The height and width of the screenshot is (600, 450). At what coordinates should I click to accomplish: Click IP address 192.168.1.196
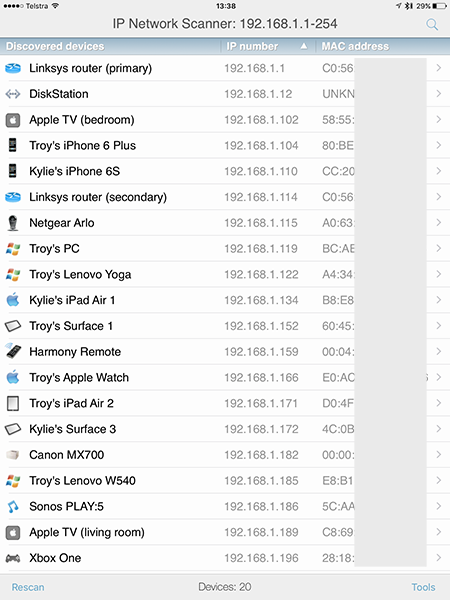pyautogui.click(x=261, y=558)
